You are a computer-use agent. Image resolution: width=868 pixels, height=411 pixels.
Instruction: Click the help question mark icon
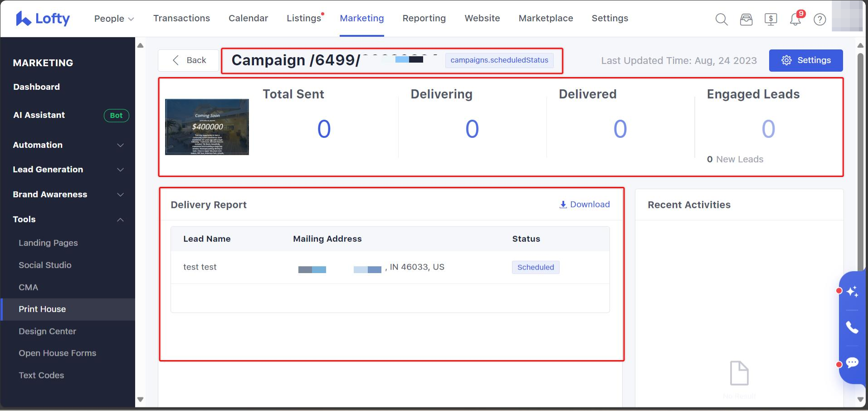coord(819,20)
